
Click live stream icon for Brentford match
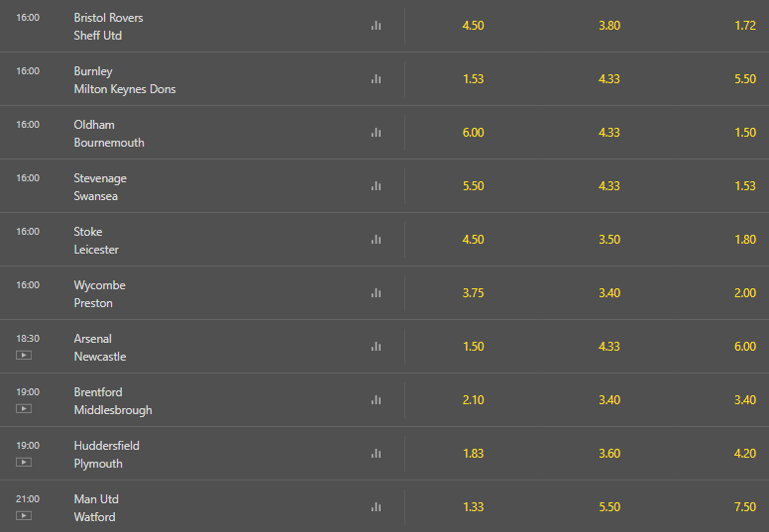[24, 408]
